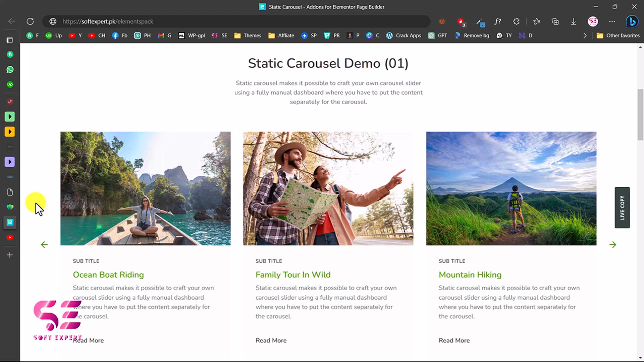Image resolution: width=644 pixels, height=362 pixels.
Task: Expand the Affliate bookmark folder
Action: pyautogui.click(x=281, y=36)
